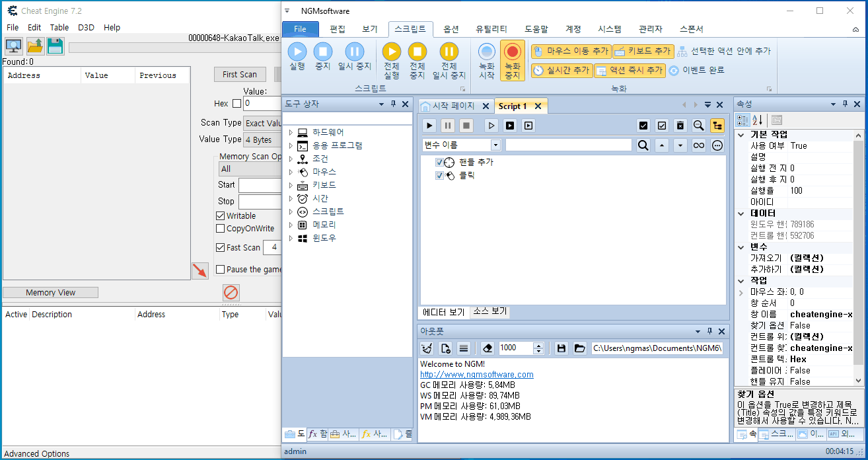Click 실시간 추가 in the ribbon
The height and width of the screenshot is (460, 868).
561,70
